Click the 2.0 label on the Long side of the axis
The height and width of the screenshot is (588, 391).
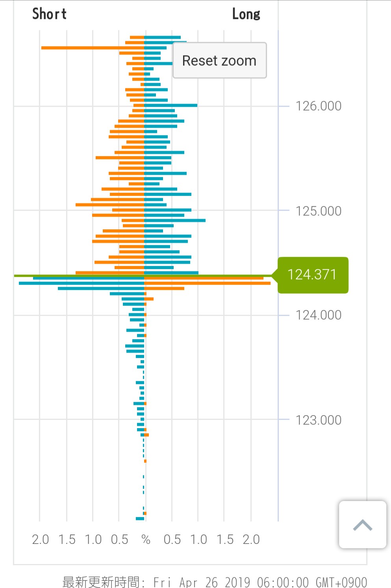click(x=251, y=539)
